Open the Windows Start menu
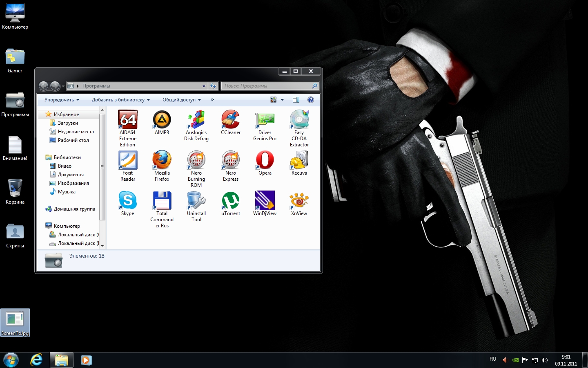Image resolution: width=588 pixels, height=368 pixels. (x=11, y=360)
